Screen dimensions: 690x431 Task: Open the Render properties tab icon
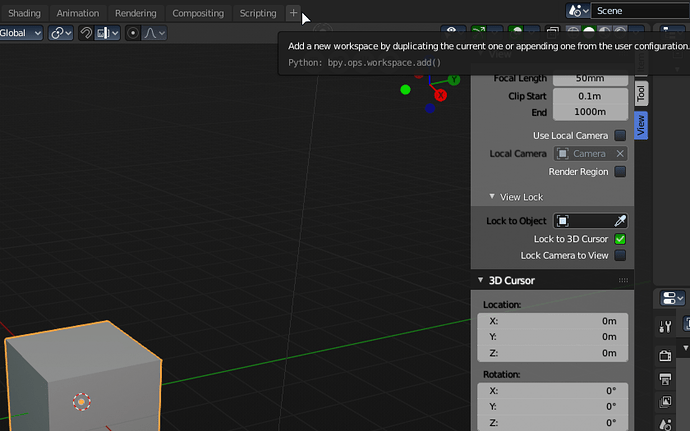(665, 355)
